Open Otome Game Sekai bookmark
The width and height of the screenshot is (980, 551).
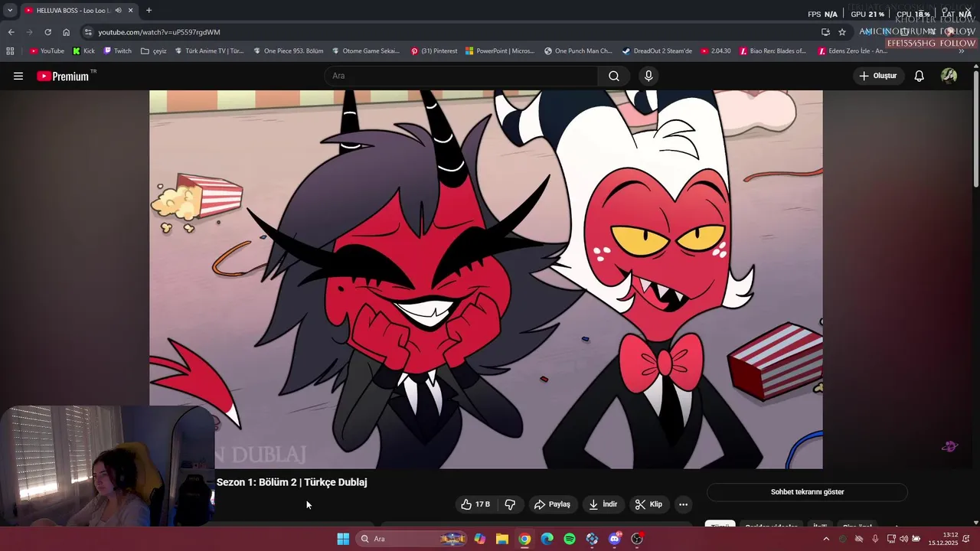click(x=366, y=51)
